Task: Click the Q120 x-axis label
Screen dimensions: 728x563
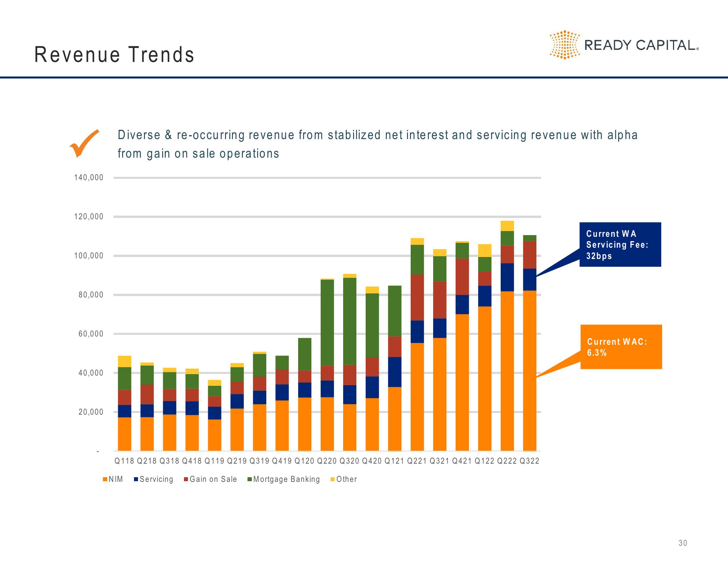Action: coord(304,461)
